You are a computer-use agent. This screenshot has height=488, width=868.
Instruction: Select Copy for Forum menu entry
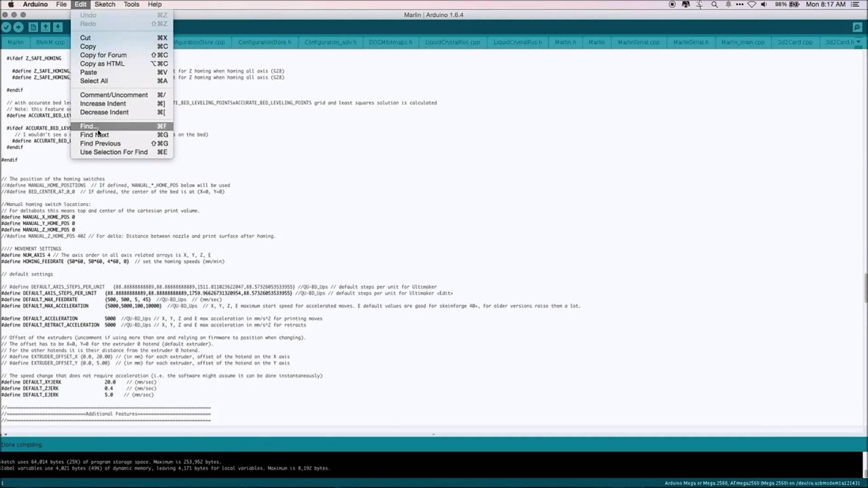tap(122, 55)
